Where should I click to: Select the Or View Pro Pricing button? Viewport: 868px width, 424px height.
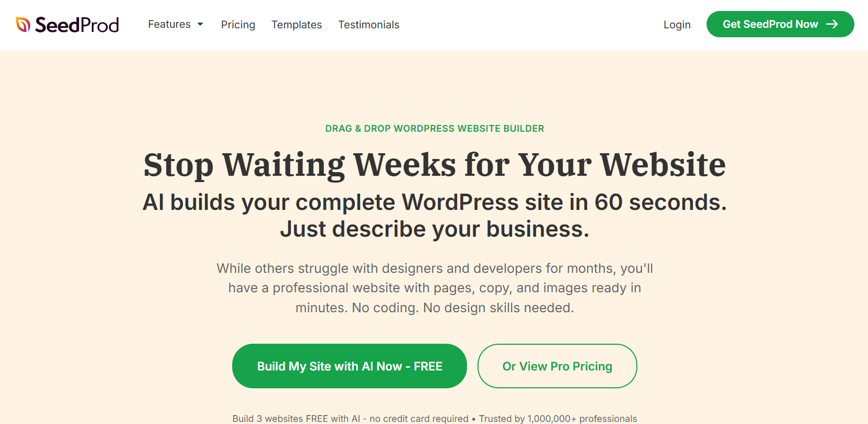click(557, 366)
